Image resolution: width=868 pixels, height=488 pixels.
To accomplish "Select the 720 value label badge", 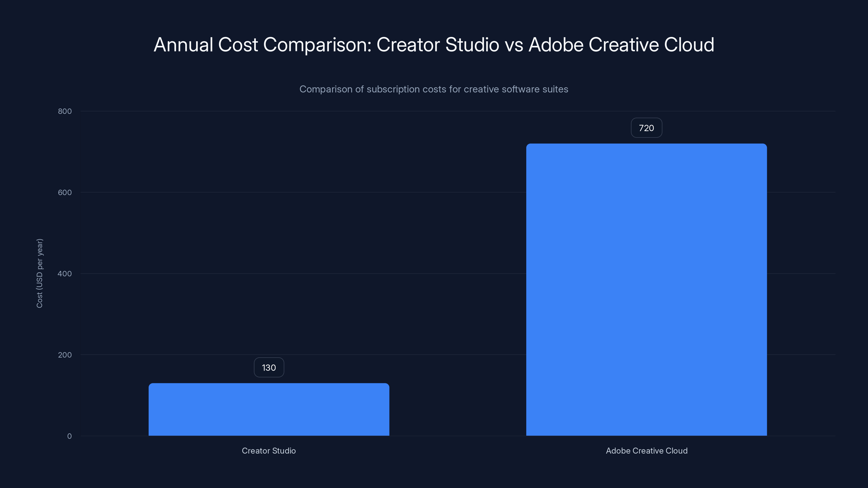I will (x=646, y=128).
